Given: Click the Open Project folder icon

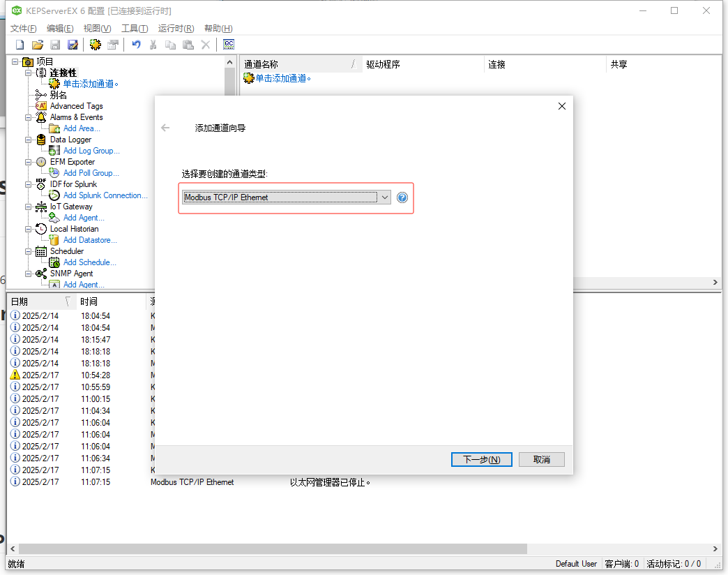Looking at the screenshot, I should click(x=38, y=45).
